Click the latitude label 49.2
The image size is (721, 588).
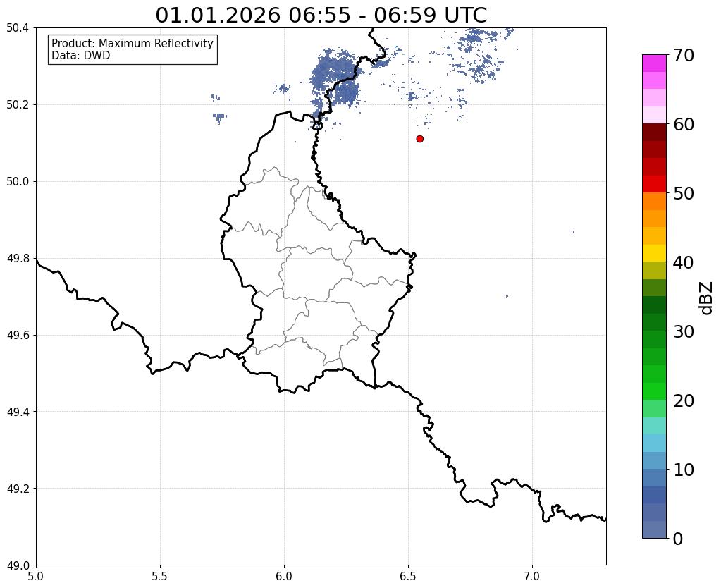click(18, 489)
